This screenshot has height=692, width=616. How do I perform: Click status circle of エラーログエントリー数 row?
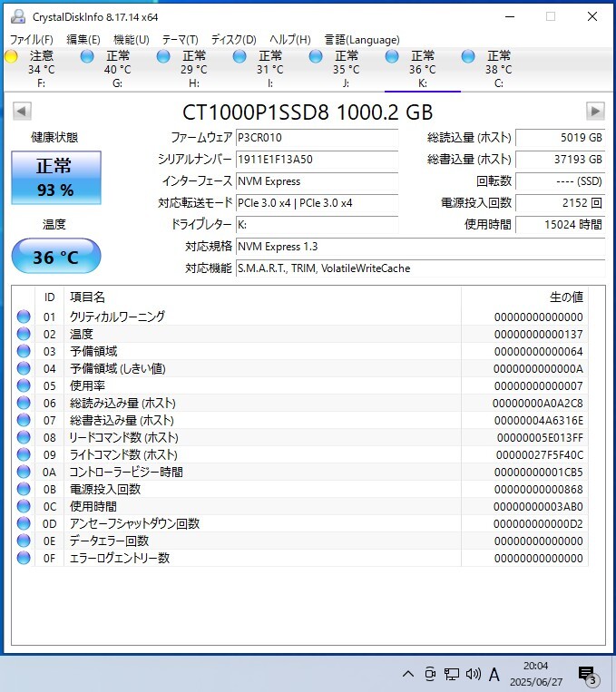pos(24,558)
